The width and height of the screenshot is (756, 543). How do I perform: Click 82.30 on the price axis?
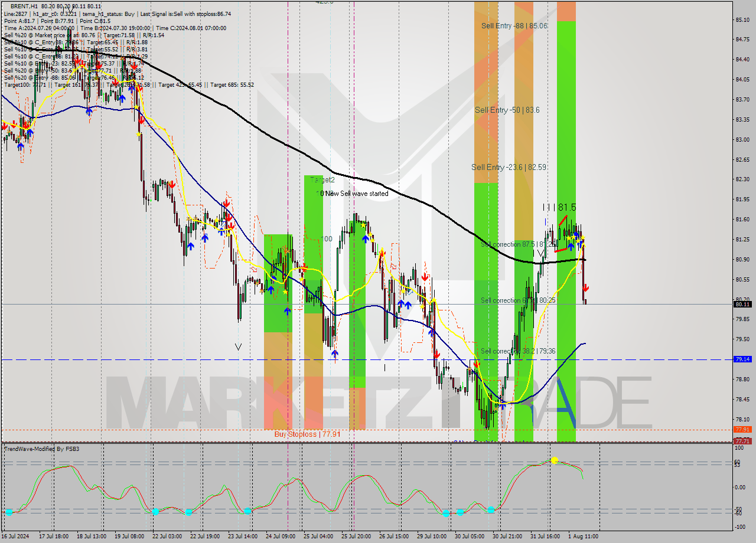[x=742, y=179]
